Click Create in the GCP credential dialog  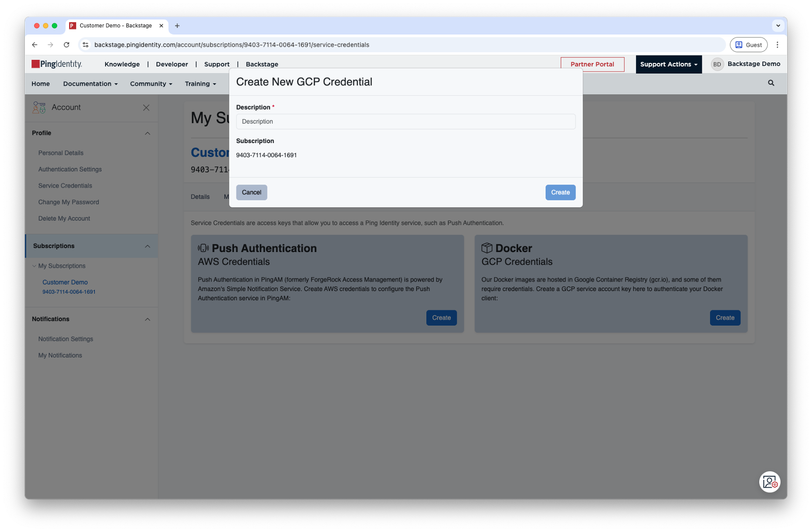pyautogui.click(x=560, y=192)
